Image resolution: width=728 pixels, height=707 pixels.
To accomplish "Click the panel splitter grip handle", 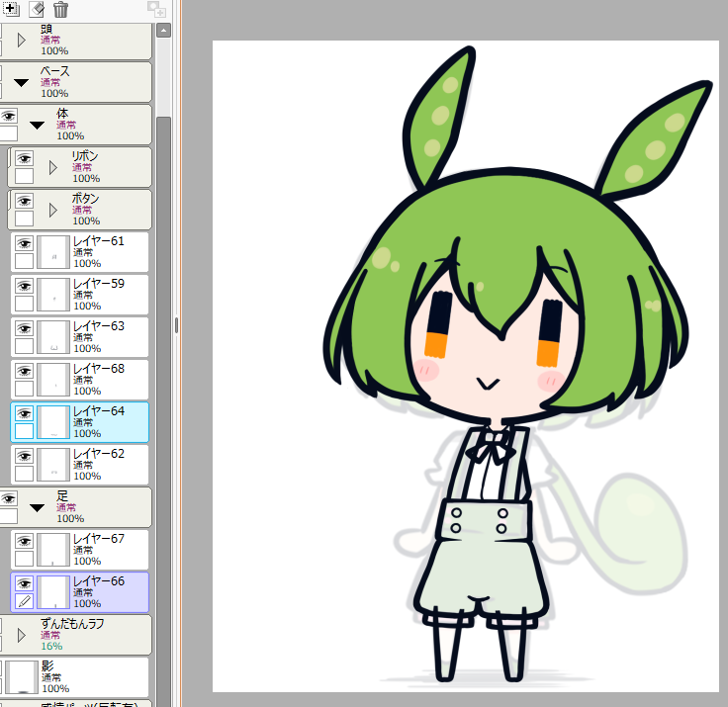I will pyautogui.click(x=176, y=325).
